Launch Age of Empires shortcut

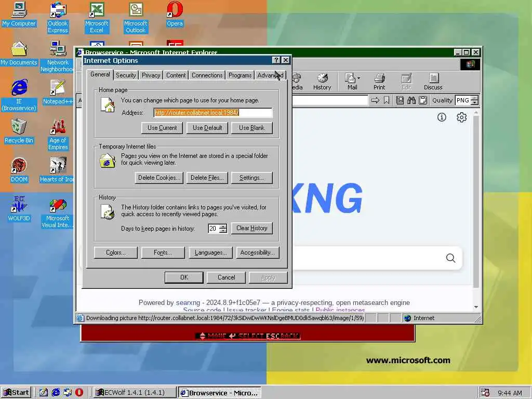(58, 135)
